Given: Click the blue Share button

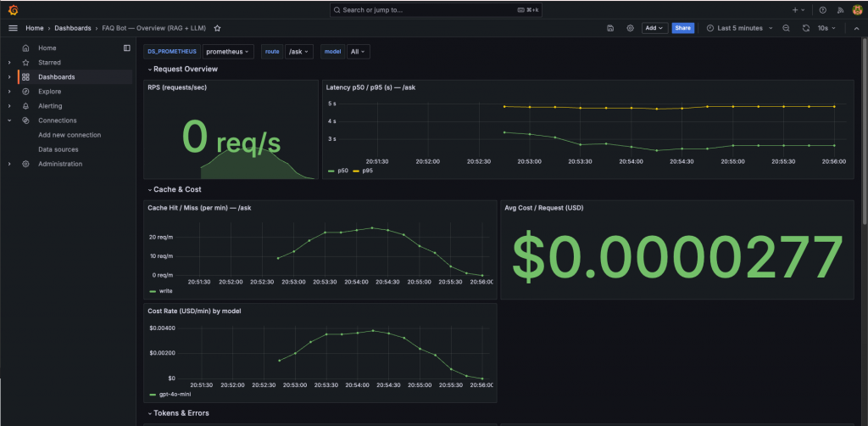Looking at the screenshot, I should (682, 28).
